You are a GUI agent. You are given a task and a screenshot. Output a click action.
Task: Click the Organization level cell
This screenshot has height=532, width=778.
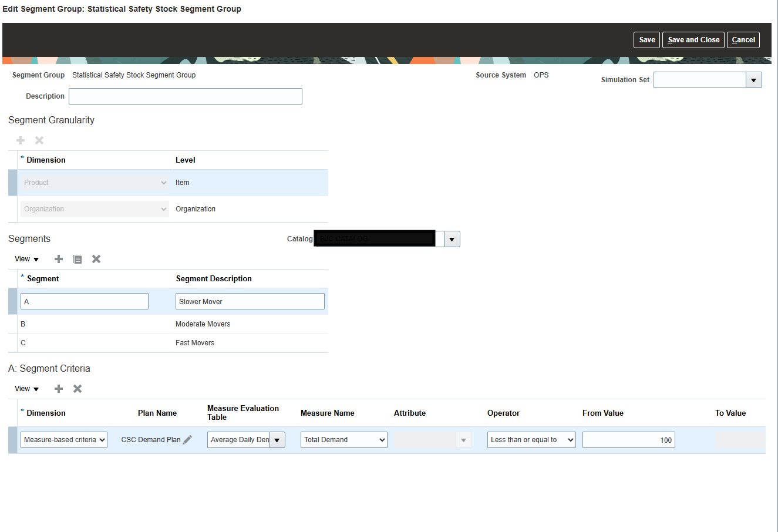[x=196, y=209]
